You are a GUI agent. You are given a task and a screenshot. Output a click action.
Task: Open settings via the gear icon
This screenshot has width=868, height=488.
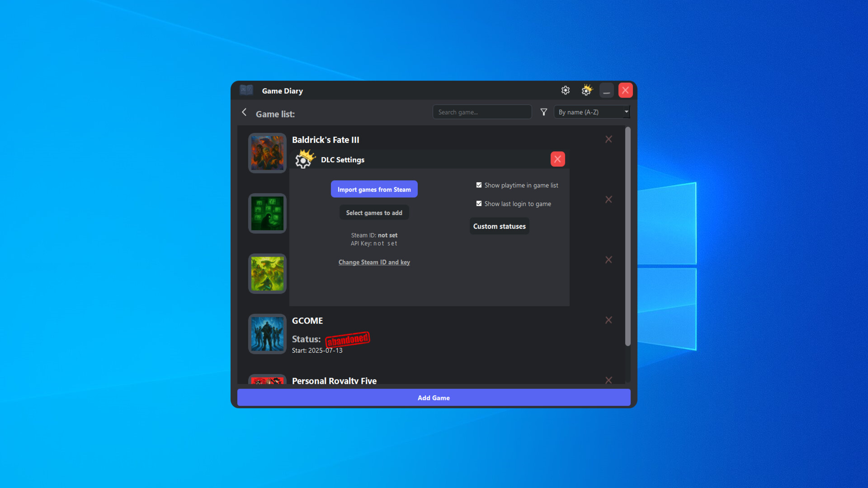[x=566, y=90]
